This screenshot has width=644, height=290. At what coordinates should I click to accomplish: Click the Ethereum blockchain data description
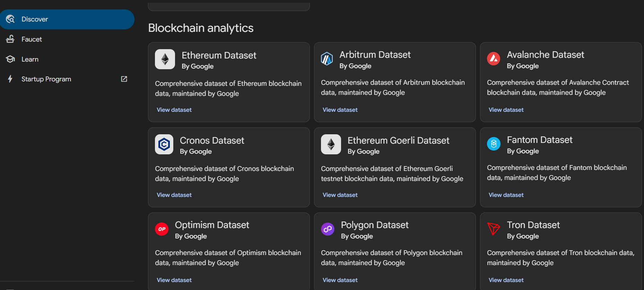tap(228, 89)
